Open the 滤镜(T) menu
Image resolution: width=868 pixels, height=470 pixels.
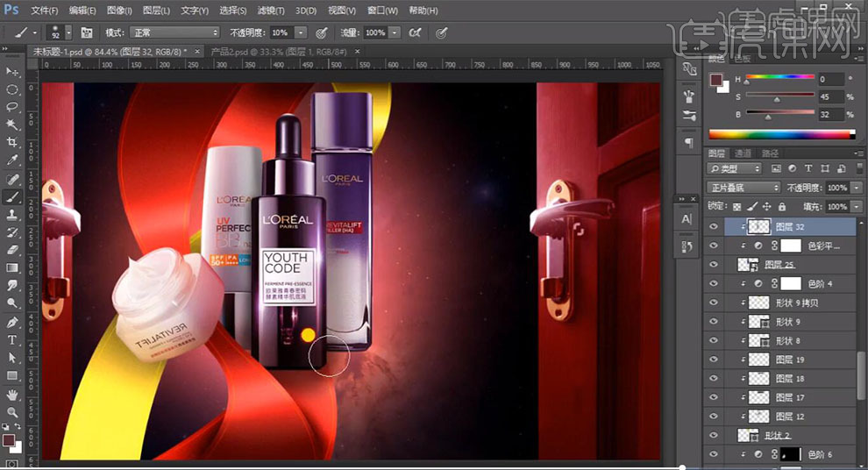coord(271,10)
